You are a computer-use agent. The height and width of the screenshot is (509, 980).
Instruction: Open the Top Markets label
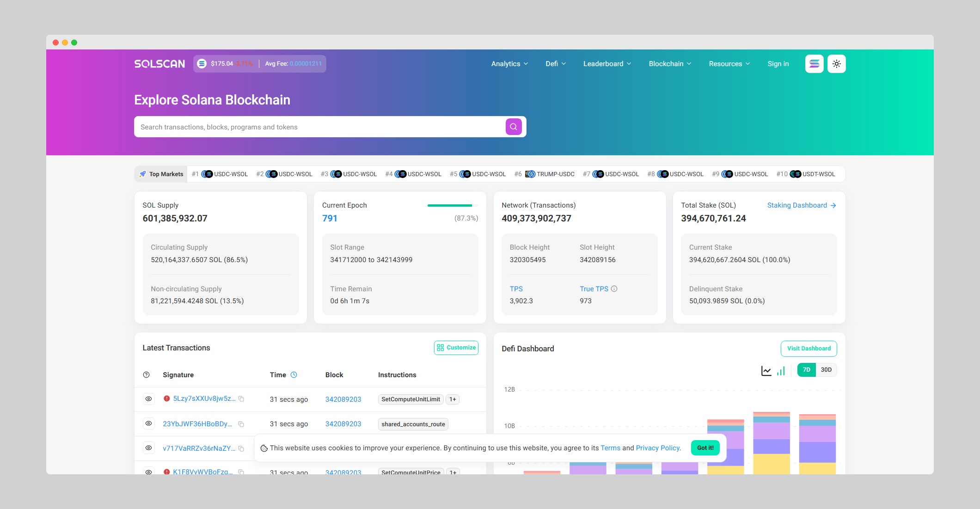click(x=166, y=174)
